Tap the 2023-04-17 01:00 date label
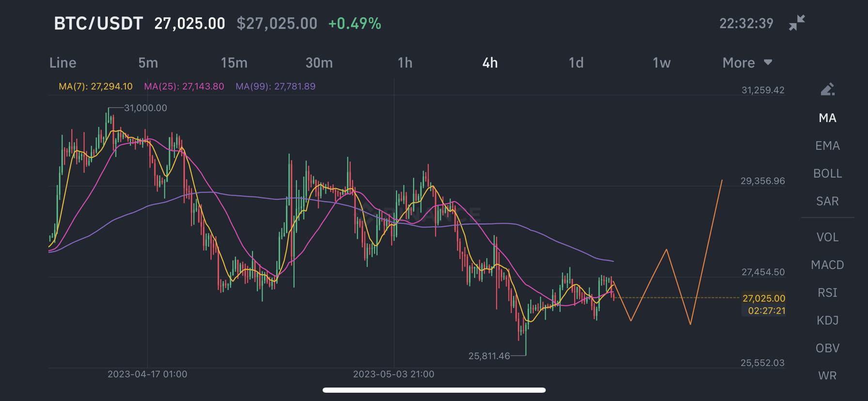 point(147,374)
